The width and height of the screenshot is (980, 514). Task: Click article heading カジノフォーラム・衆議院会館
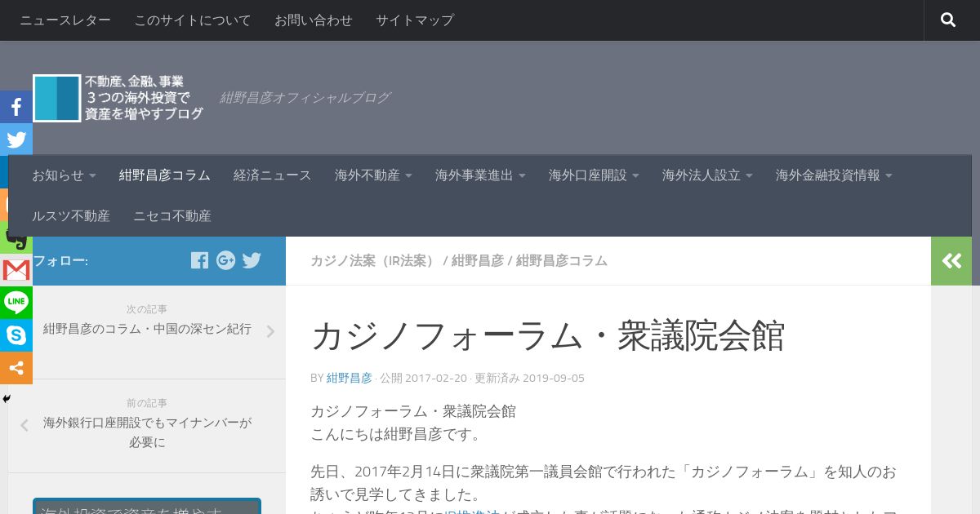[548, 335]
